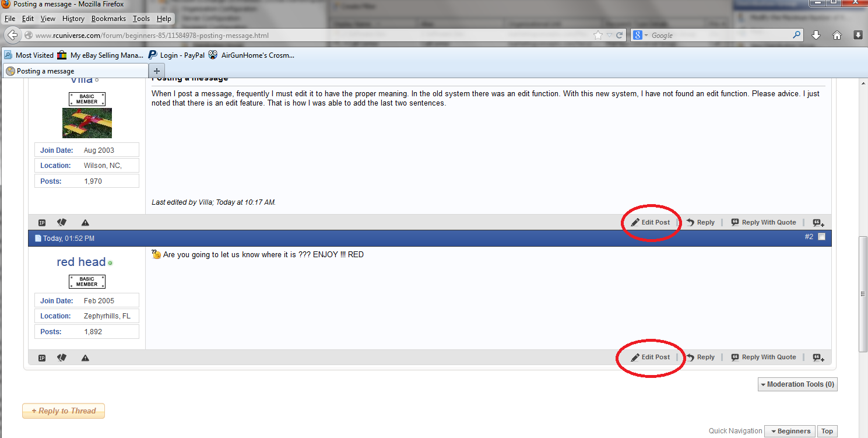Open red head's profile username link
Screen dimensions: 868x438
point(81,262)
